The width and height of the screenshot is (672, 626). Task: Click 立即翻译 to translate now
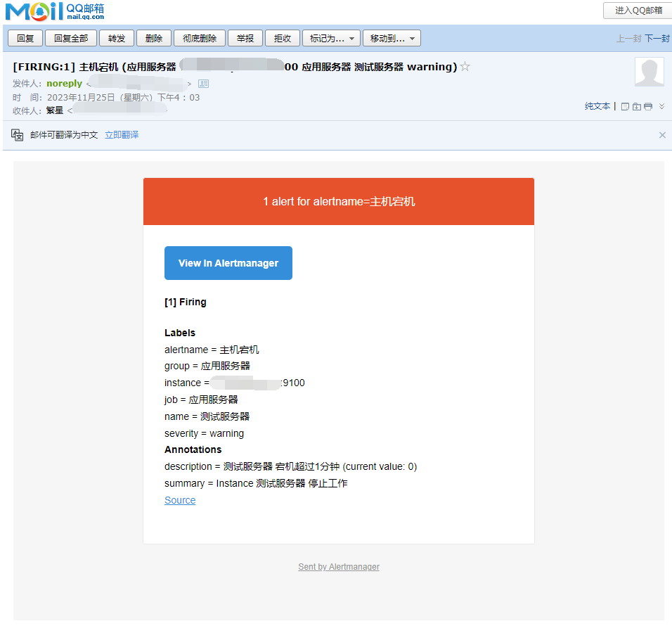point(122,135)
